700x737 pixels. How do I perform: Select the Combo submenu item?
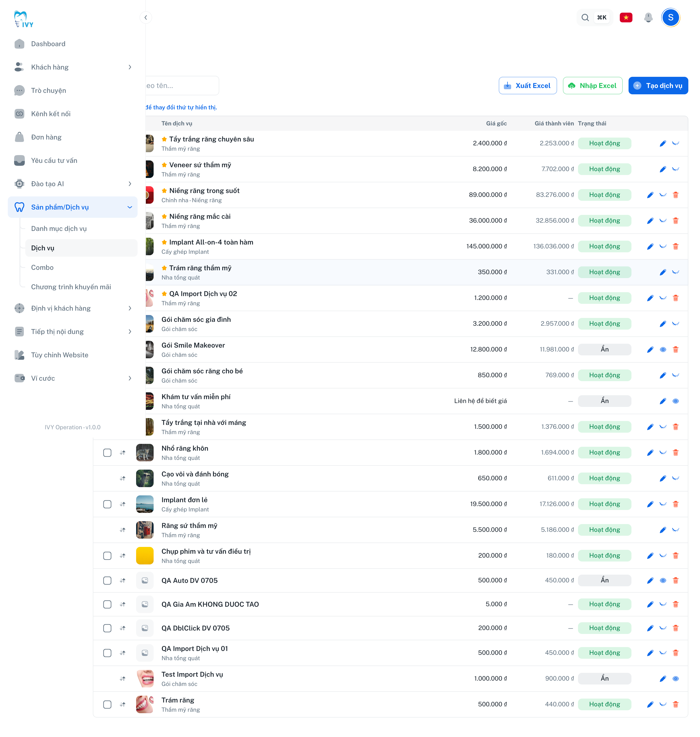81,267
